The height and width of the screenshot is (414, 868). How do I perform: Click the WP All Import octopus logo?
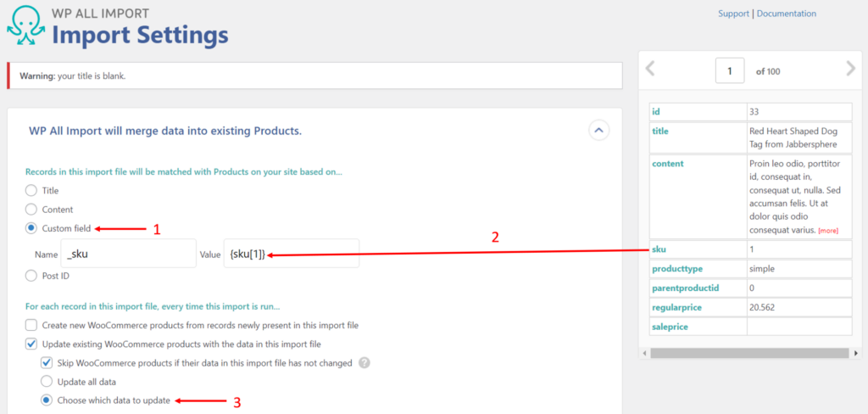(26, 26)
